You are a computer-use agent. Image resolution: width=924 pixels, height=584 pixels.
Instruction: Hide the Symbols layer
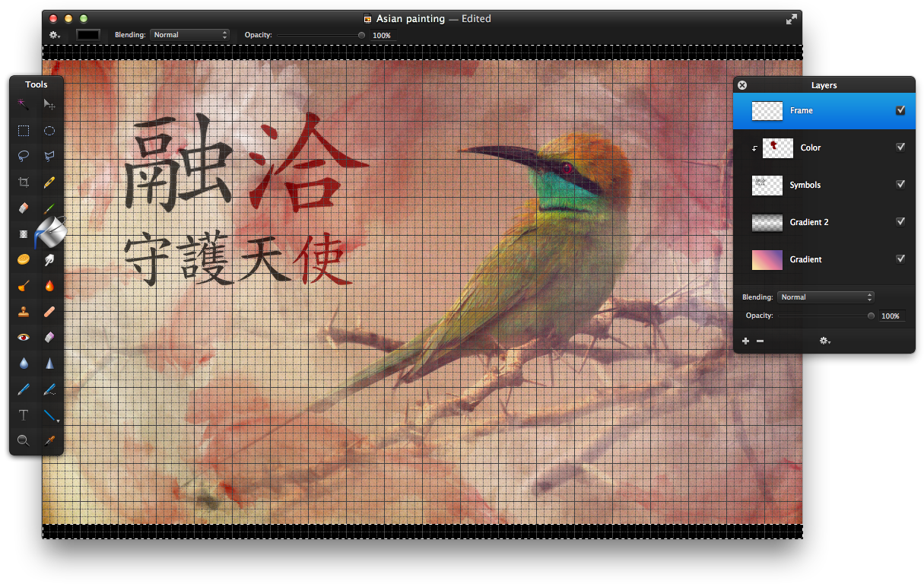(900, 185)
